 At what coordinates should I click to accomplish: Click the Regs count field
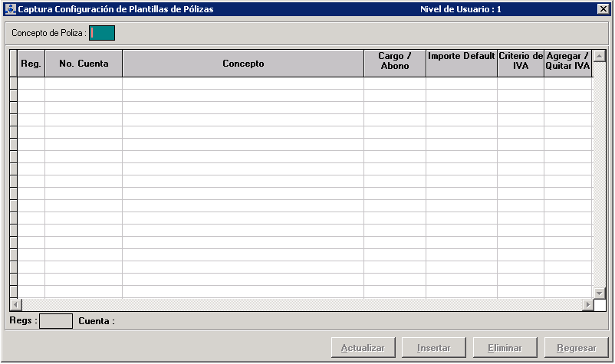pyautogui.click(x=56, y=322)
